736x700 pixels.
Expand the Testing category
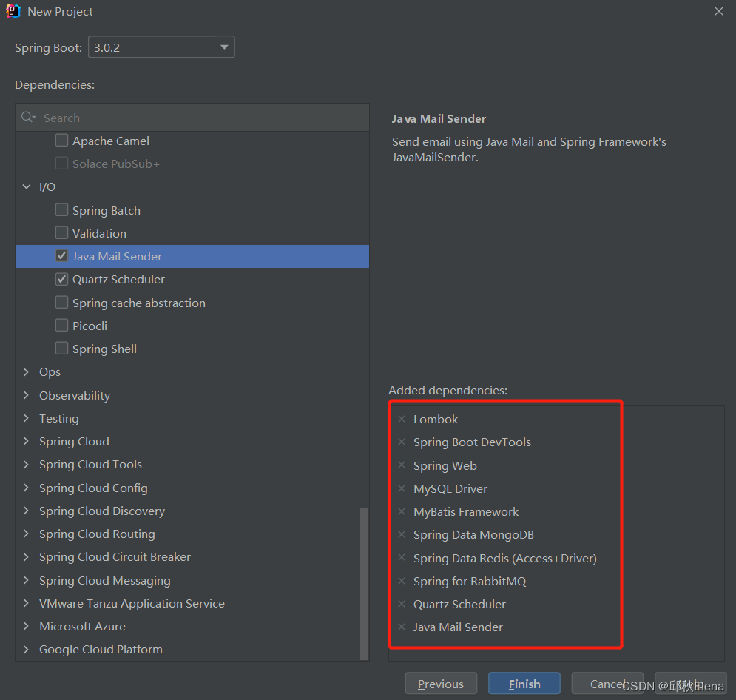27,418
